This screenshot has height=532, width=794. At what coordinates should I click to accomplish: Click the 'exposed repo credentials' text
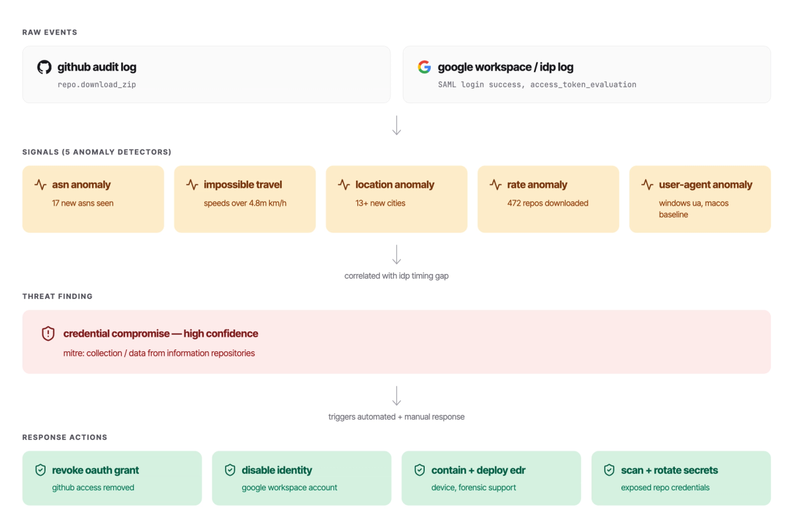click(x=666, y=488)
